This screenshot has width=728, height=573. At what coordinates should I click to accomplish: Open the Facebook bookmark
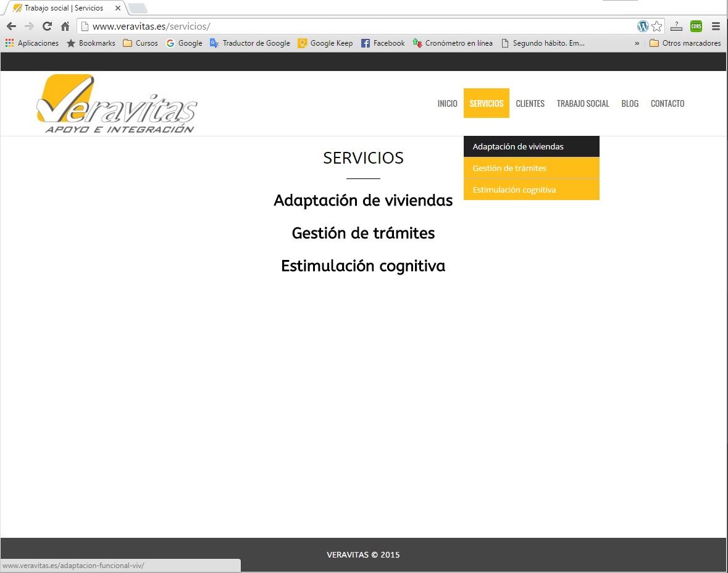tap(383, 43)
